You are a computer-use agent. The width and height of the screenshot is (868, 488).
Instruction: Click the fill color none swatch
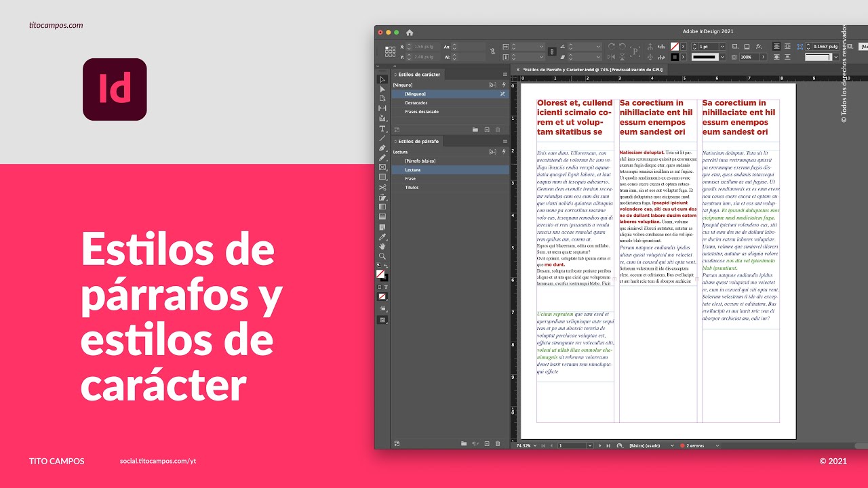point(675,47)
